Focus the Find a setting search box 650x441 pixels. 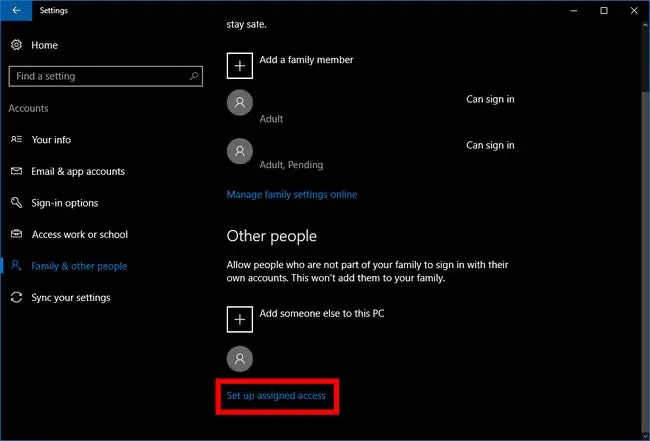click(106, 76)
